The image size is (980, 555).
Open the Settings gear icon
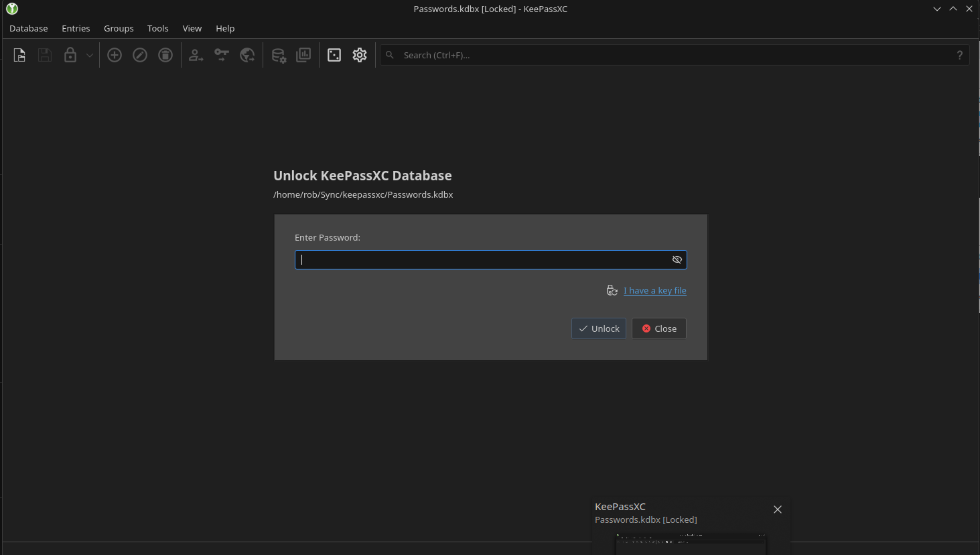[360, 55]
